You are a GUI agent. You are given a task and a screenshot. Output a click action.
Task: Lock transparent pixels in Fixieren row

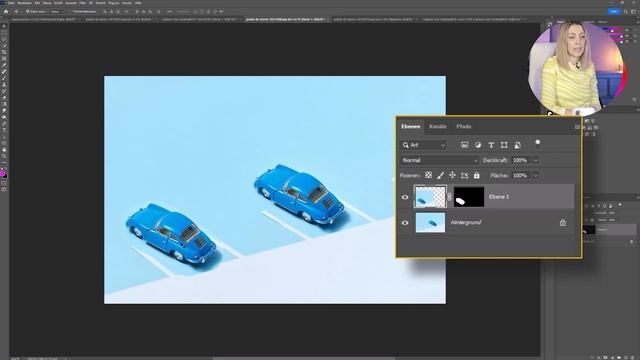[428, 175]
